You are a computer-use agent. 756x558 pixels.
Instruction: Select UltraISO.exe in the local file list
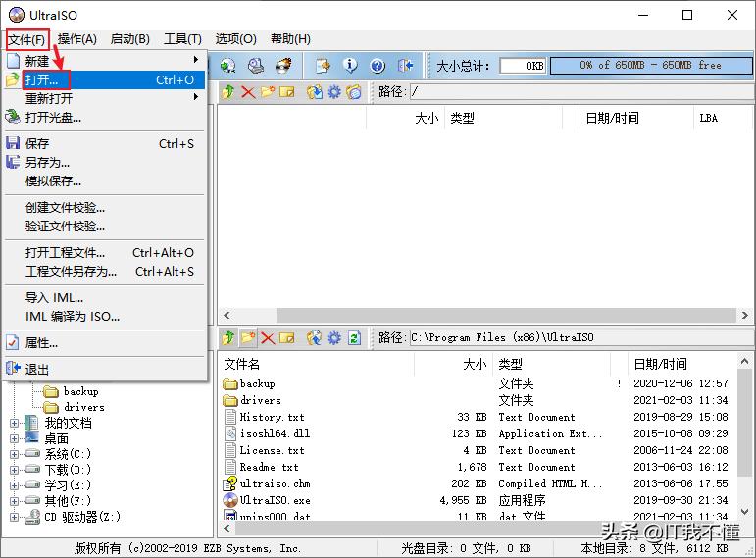point(276,500)
